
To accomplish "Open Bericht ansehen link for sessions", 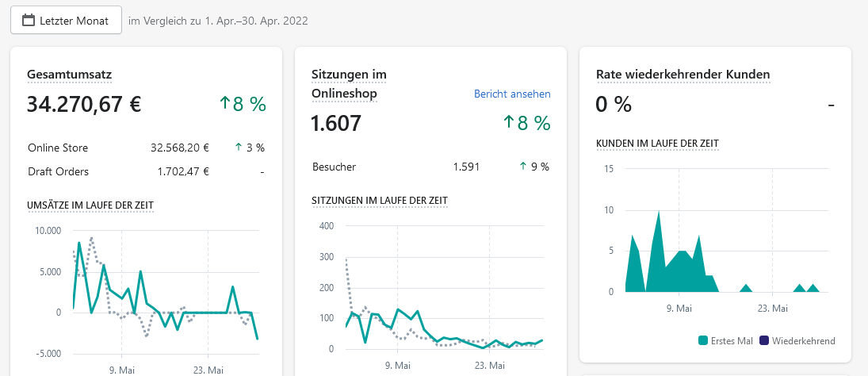I will pyautogui.click(x=512, y=94).
